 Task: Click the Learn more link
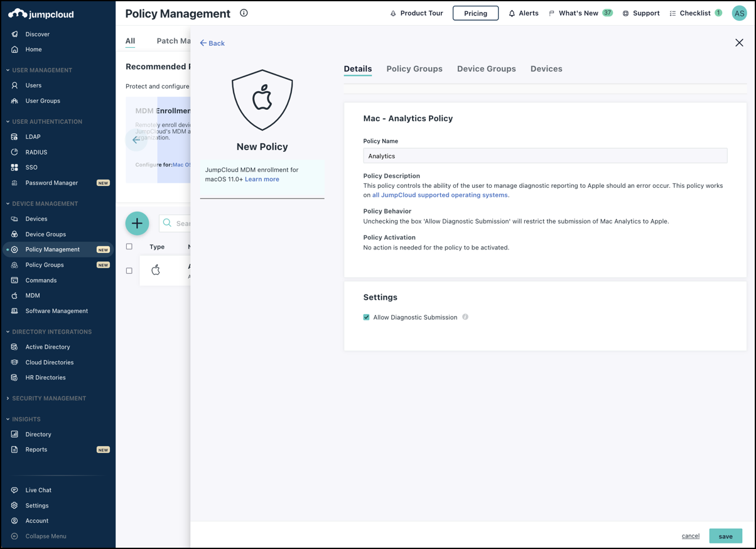click(262, 179)
